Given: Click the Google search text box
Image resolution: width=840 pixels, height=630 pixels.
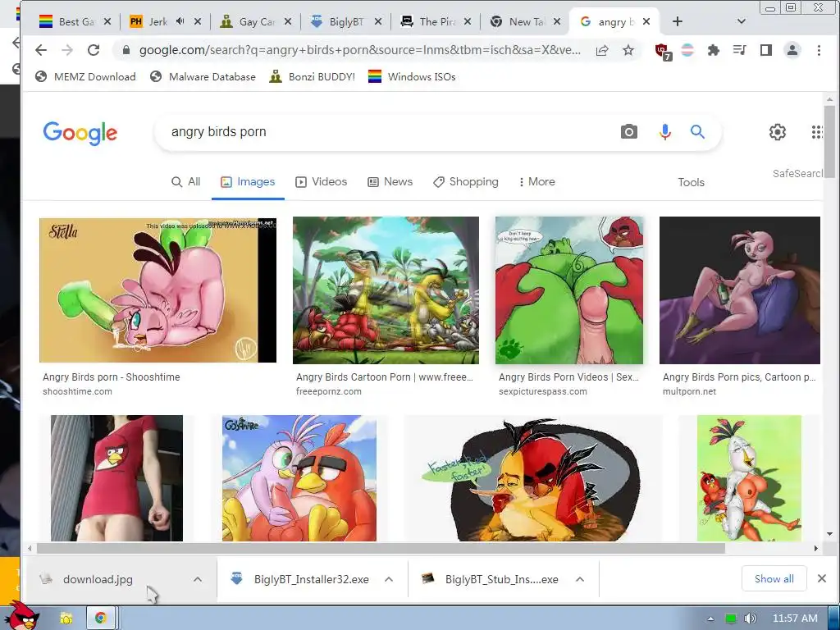Looking at the screenshot, I should pos(391,132).
